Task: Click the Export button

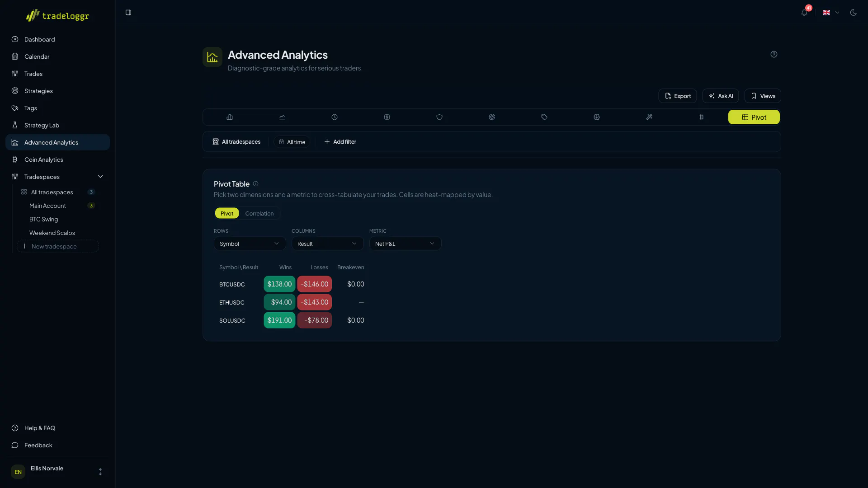Action: coord(677,96)
